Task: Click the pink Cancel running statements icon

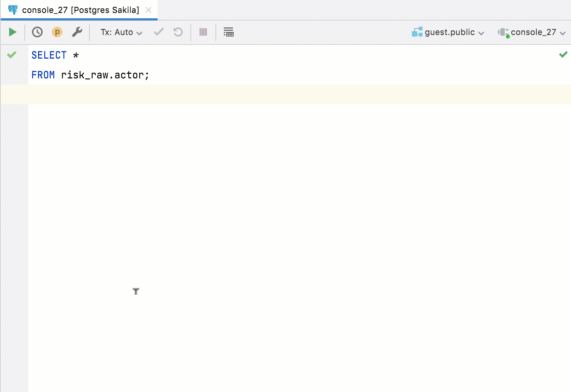Action: [203, 32]
